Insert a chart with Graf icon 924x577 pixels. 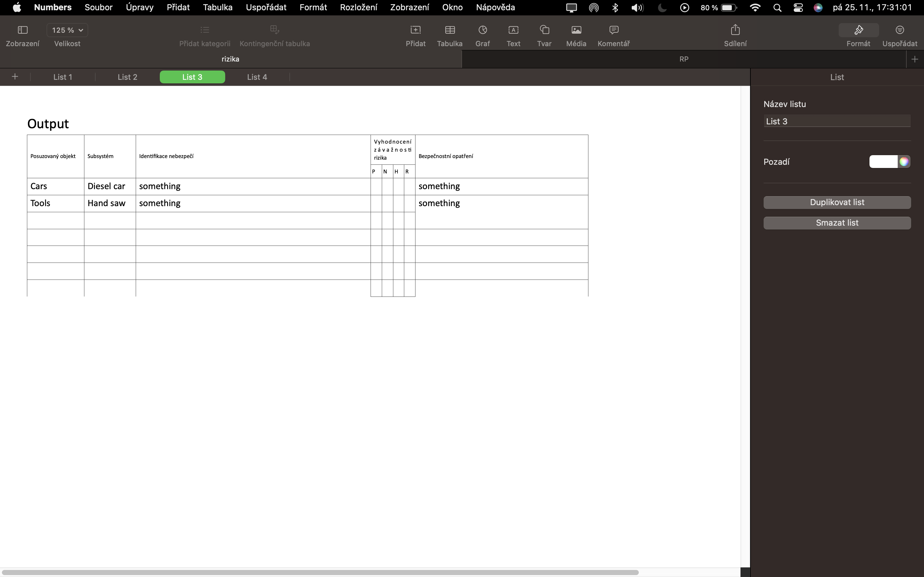tap(483, 30)
